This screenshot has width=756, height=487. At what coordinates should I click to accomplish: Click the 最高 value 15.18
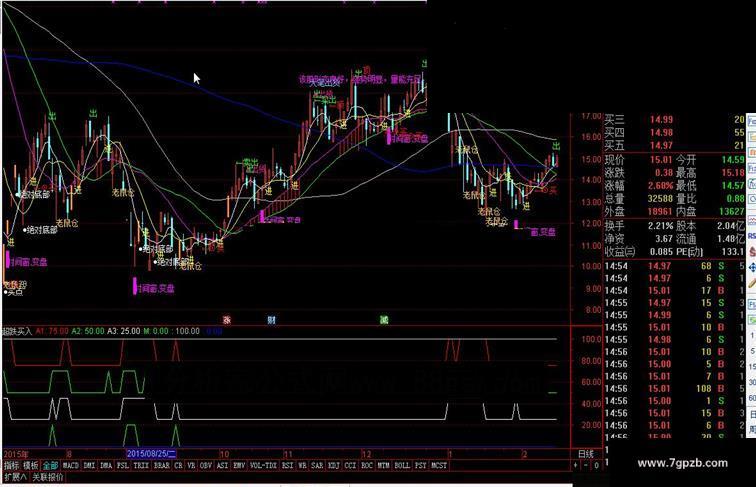[x=733, y=173]
